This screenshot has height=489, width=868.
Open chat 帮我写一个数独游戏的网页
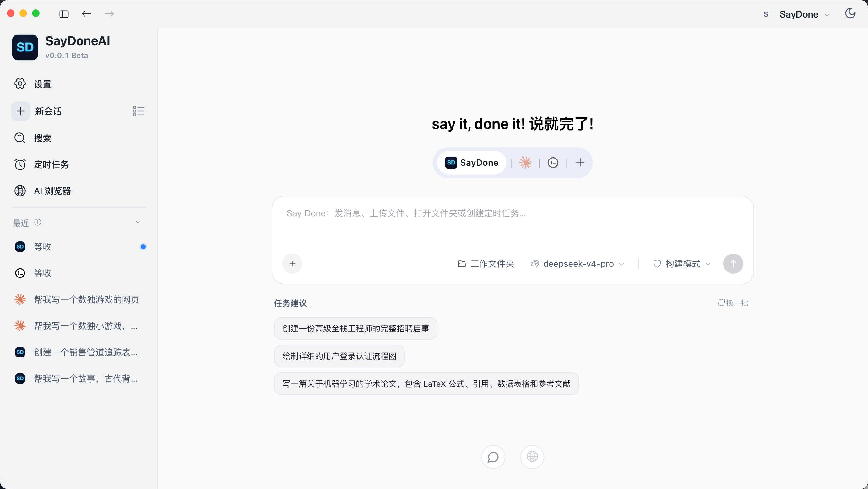pyautogui.click(x=78, y=299)
